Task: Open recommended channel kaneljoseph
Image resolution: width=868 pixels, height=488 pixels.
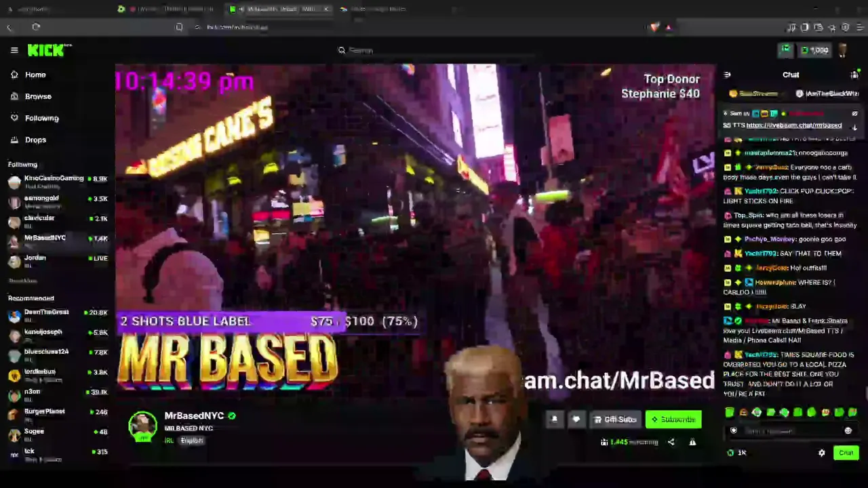Action: click(58, 334)
